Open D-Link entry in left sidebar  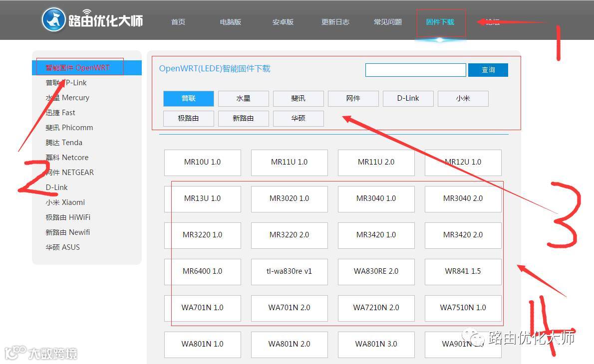(56, 187)
